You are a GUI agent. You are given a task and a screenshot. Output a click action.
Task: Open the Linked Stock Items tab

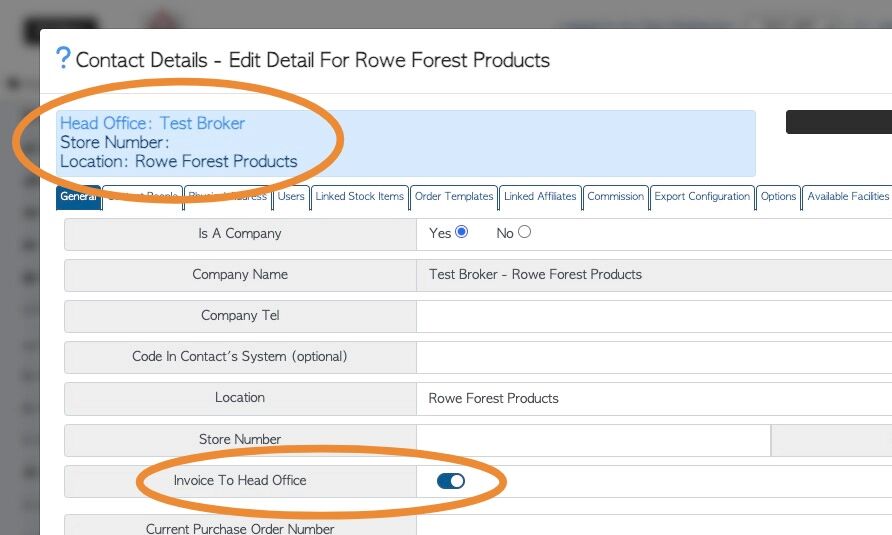point(359,197)
